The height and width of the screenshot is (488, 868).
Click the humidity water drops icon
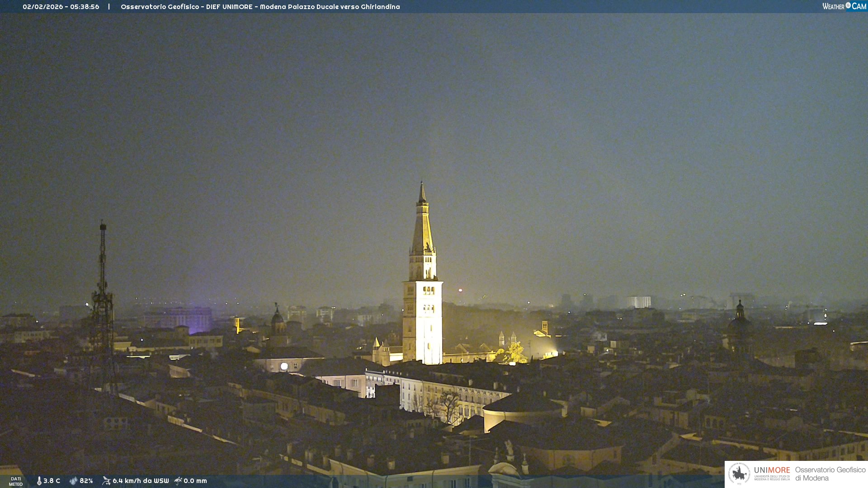tap(73, 481)
